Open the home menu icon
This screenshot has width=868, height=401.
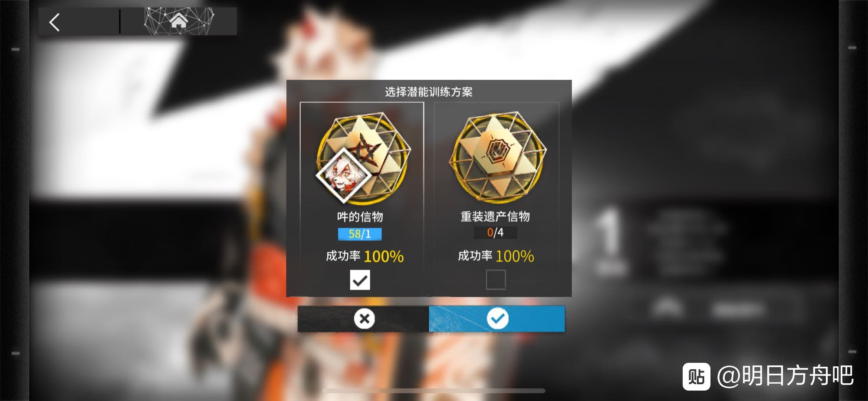click(179, 20)
